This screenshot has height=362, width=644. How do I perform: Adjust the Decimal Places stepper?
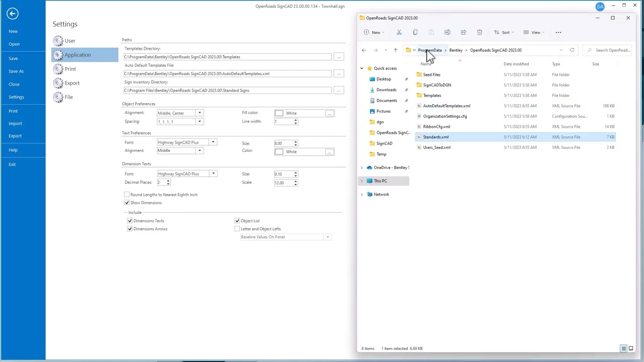(x=168, y=183)
